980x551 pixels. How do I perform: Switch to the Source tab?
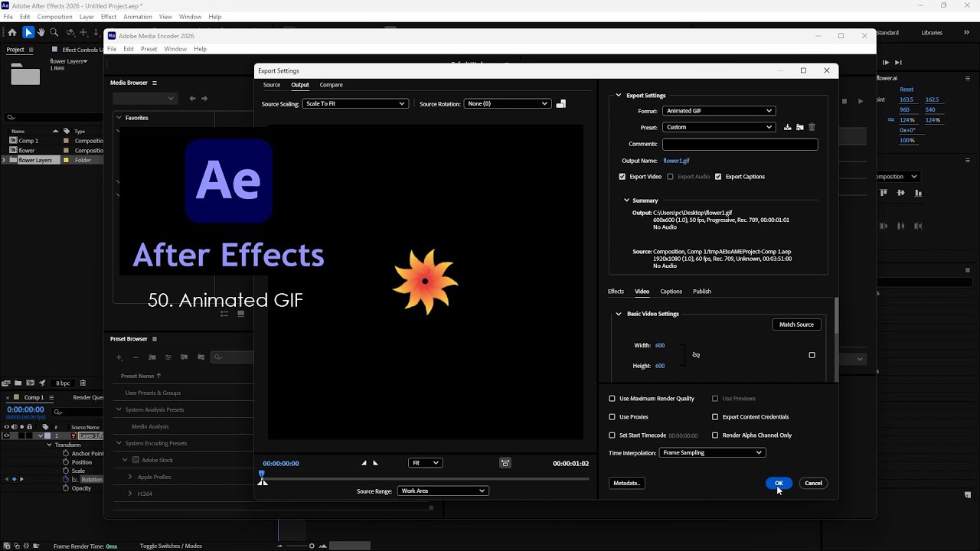tap(271, 85)
